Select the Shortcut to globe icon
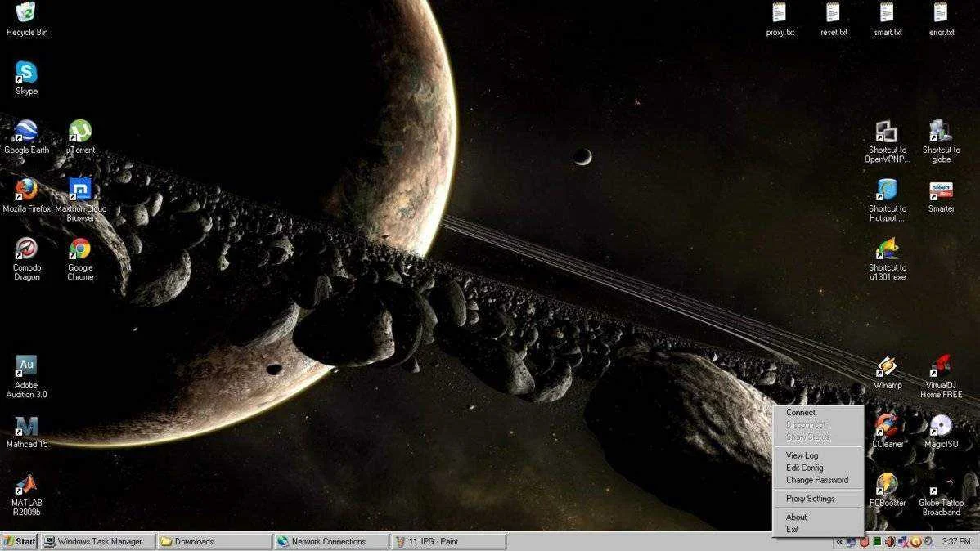 point(941,141)
